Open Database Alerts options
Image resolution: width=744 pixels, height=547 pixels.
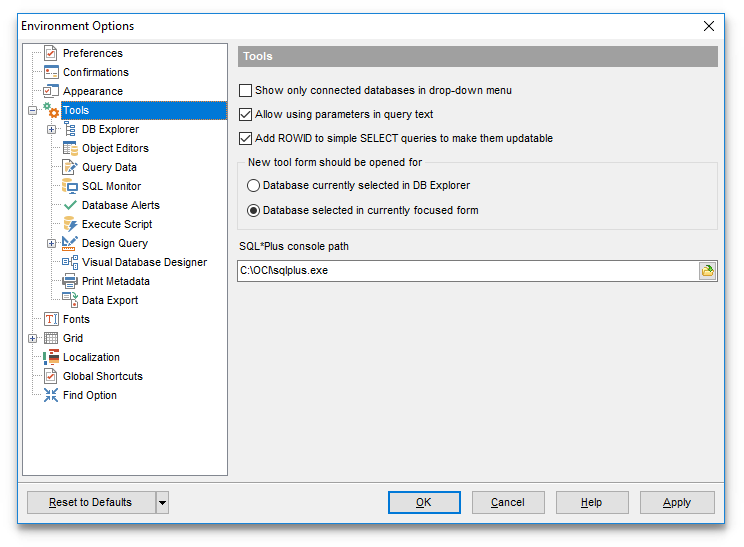point(121,205)
